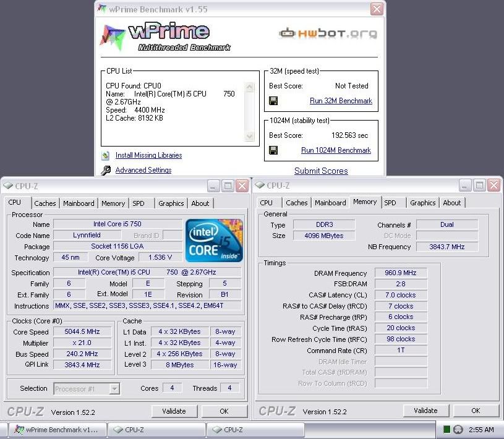504x439 pixels.
Task: Close the wPrime Benchmark window
Action: pyautogui.click(x=377, y=9)
